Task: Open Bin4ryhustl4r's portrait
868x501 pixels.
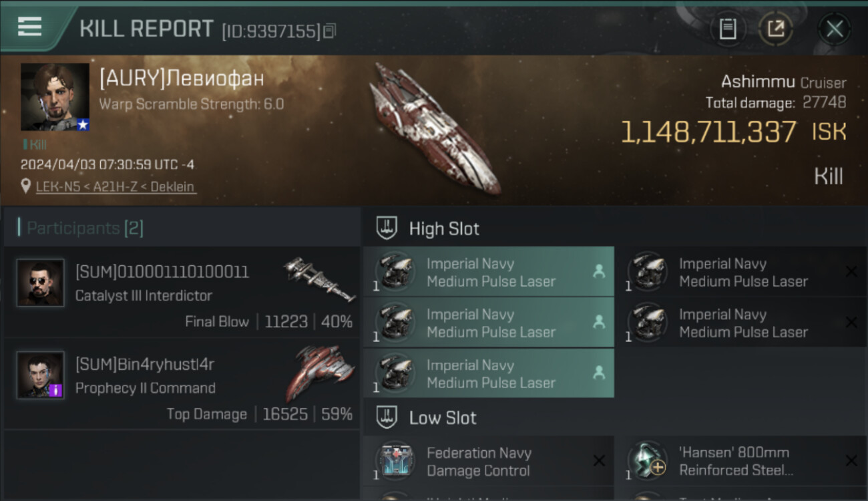Action: (x=41, y=375)
